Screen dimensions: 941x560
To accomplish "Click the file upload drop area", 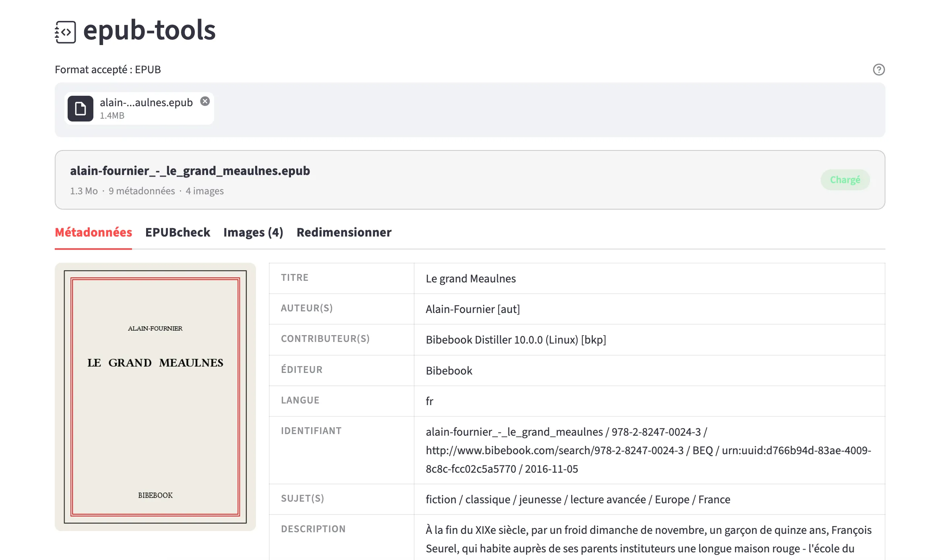I will pos(470,110).
